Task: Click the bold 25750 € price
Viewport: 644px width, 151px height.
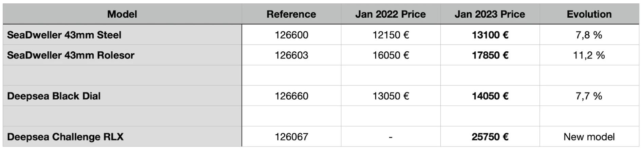Action: 490,137
